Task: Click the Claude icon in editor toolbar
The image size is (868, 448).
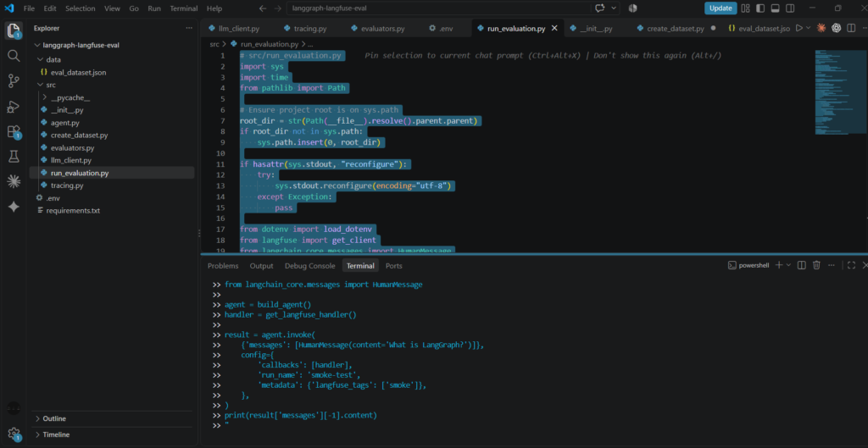Action: tap(821, 28)
